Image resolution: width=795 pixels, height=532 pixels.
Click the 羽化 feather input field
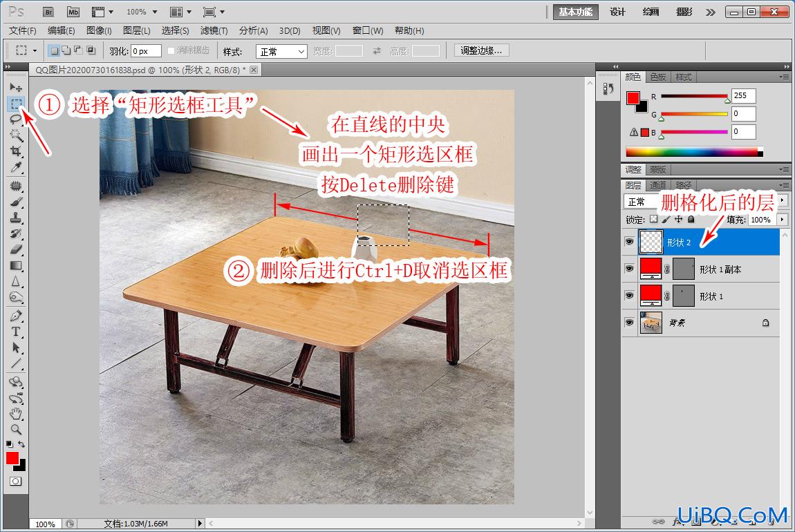[146, 51]
